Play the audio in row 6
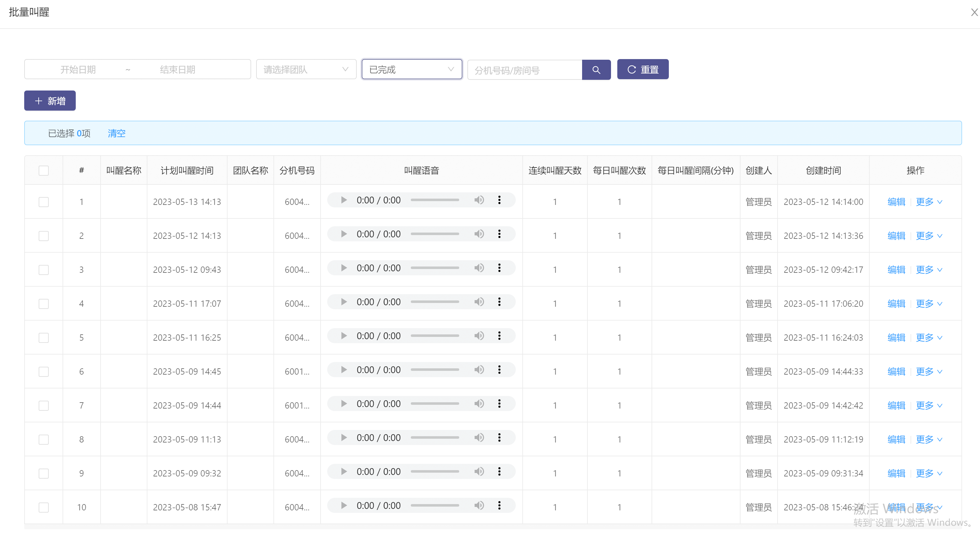 [x=344, y=370]
